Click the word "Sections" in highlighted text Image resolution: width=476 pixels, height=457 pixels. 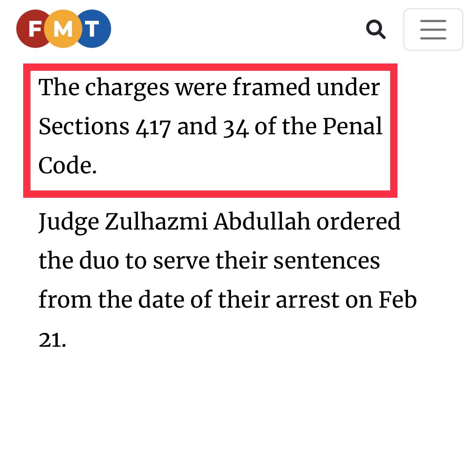tap(84, 127)
